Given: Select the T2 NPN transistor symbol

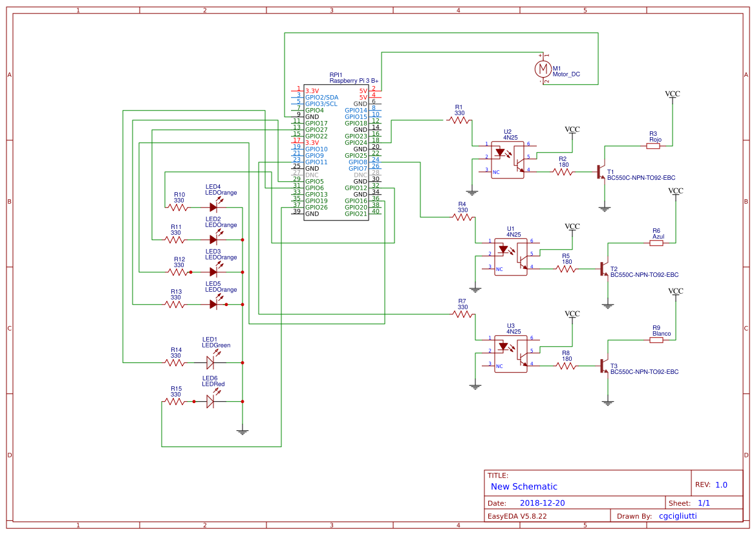Looking at the screenshot, I should (604, 268).
